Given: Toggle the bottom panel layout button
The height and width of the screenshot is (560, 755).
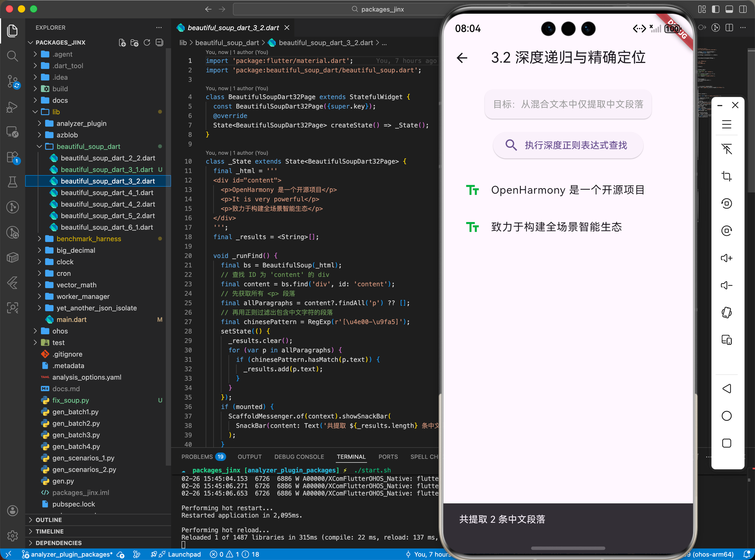Looking at the screenshot, I should click(729, 9).
